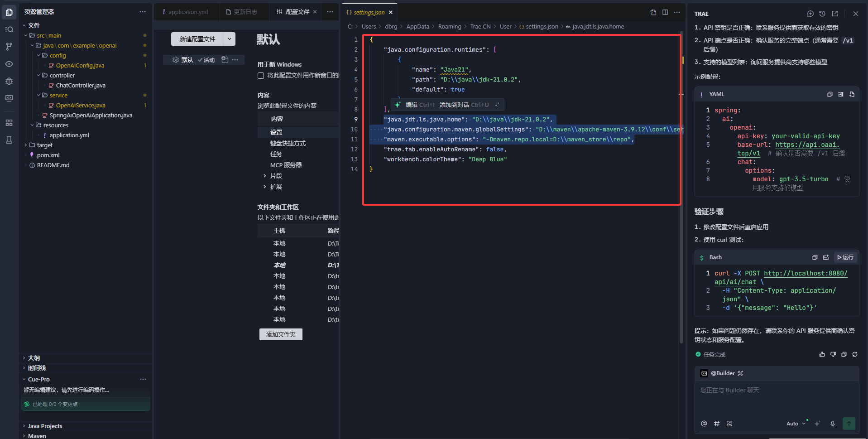Image resolution: width=868 pixels, height=439 pixels.
Task: Open the Source Control view
Action: click(x=9, y=46)
